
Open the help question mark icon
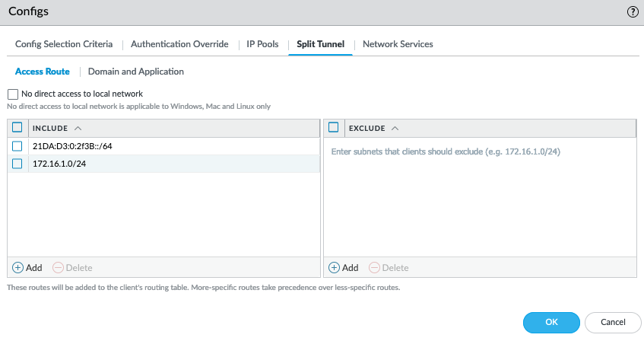[632, 12]
